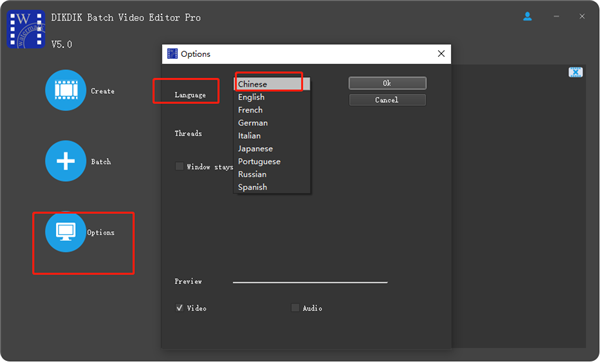This screenshot has width=600, height=362.
Task: Click the Create label
Action: coord(103,91)
